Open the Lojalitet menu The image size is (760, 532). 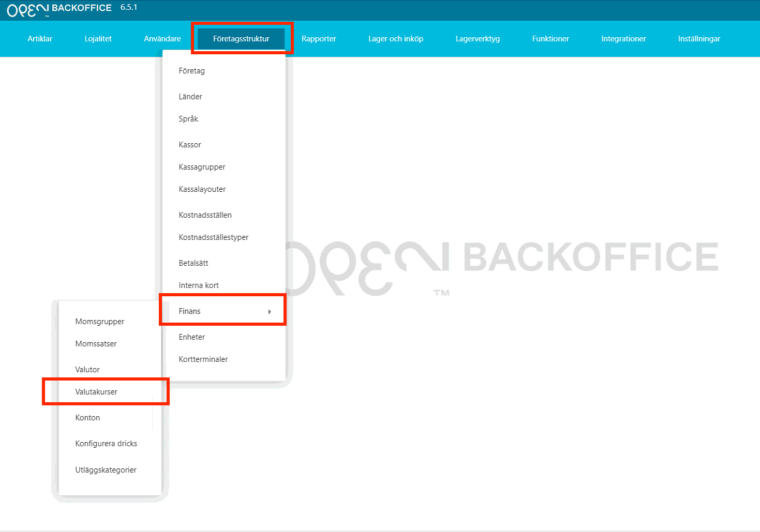(x=98, y=39)
